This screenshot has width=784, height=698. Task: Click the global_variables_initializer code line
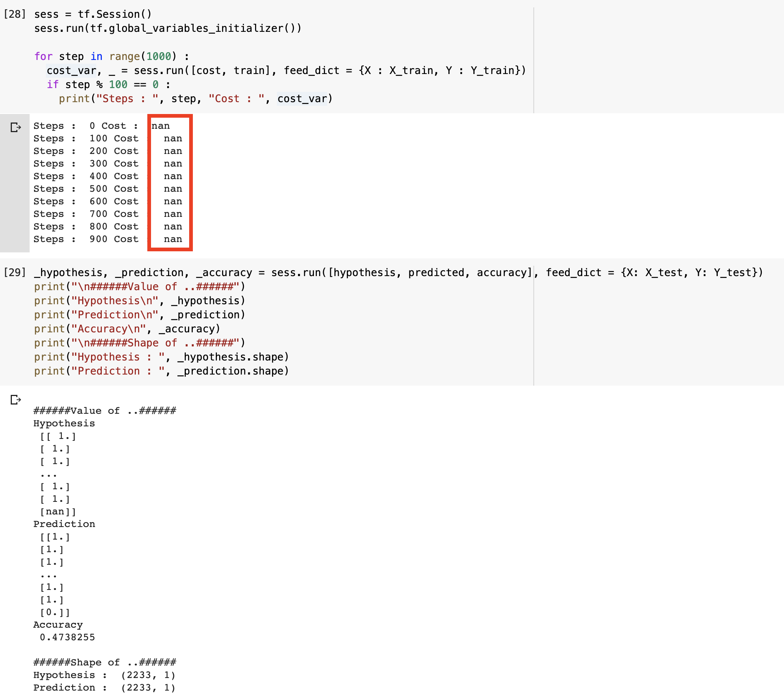168,28
